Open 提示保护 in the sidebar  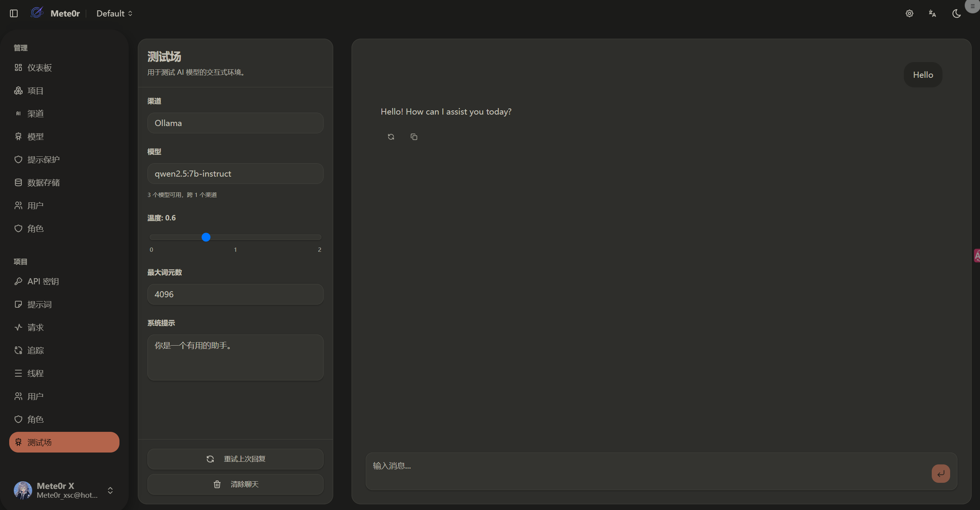[64, 160]
